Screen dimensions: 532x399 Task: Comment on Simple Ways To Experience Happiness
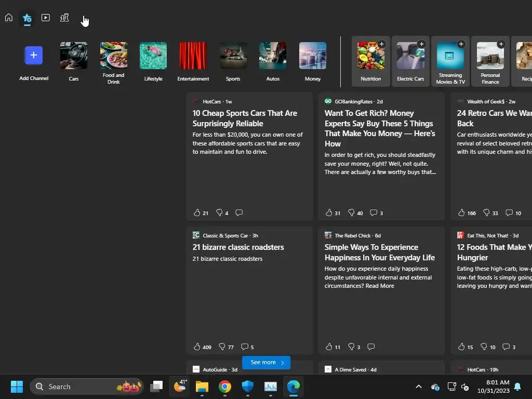[371, 347]
